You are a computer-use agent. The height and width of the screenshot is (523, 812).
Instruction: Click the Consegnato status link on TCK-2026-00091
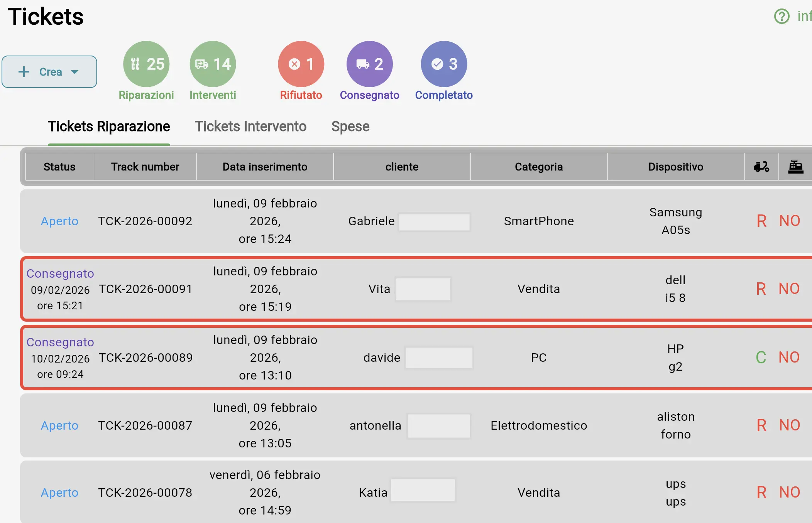coord(60,273)
